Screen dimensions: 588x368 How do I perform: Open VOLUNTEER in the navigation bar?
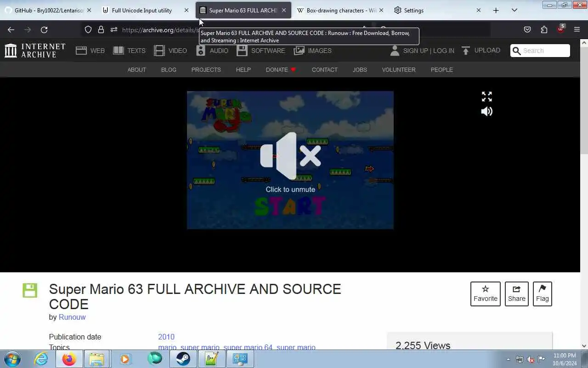399,70
